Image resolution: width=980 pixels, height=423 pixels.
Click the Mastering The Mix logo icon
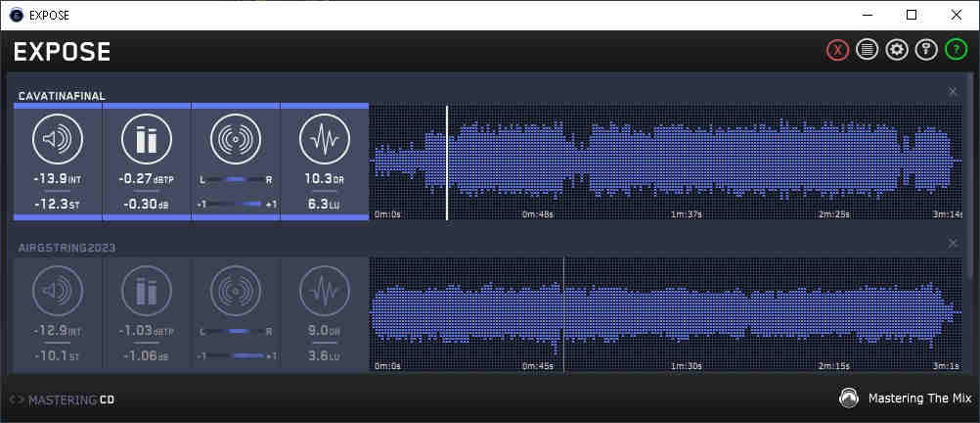point(848,399)
